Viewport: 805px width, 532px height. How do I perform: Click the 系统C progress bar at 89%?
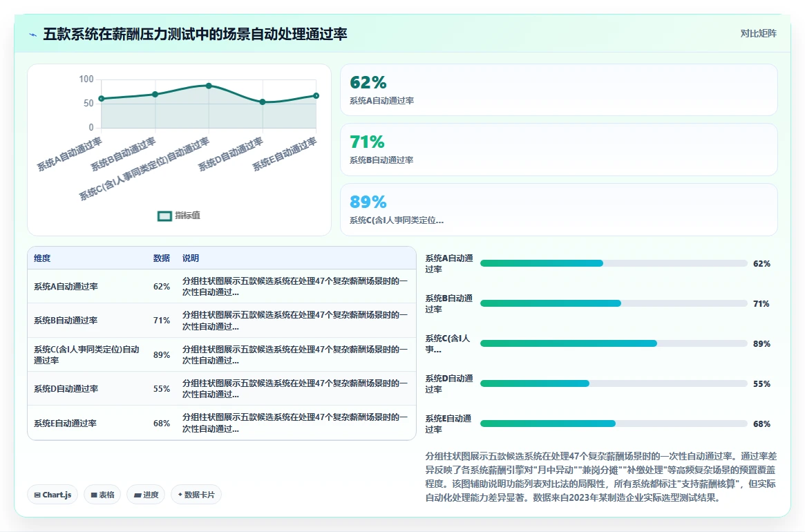click(614, 343)
